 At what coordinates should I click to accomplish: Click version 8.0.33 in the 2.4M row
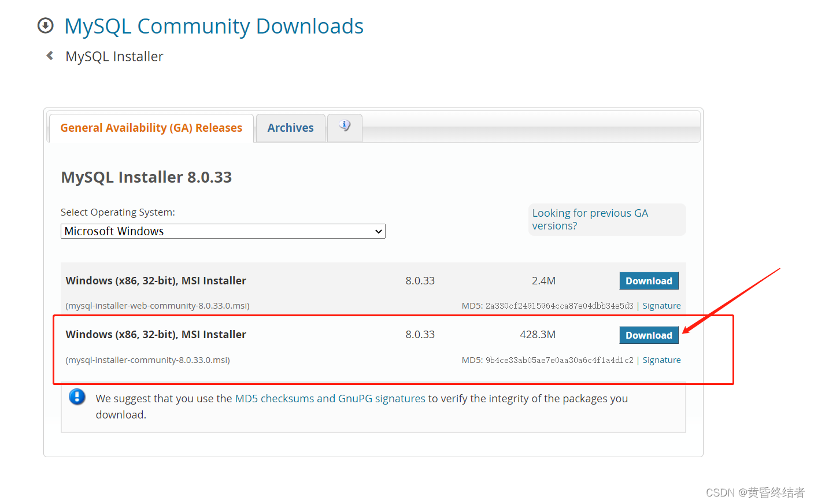[x=420, y=281]
